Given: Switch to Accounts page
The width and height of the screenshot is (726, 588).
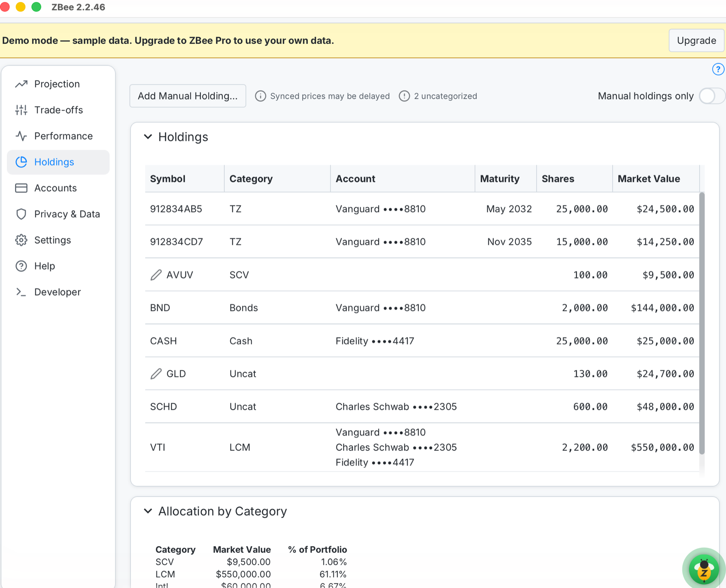Looking at the screenshot, I should [x=58, y=188].
